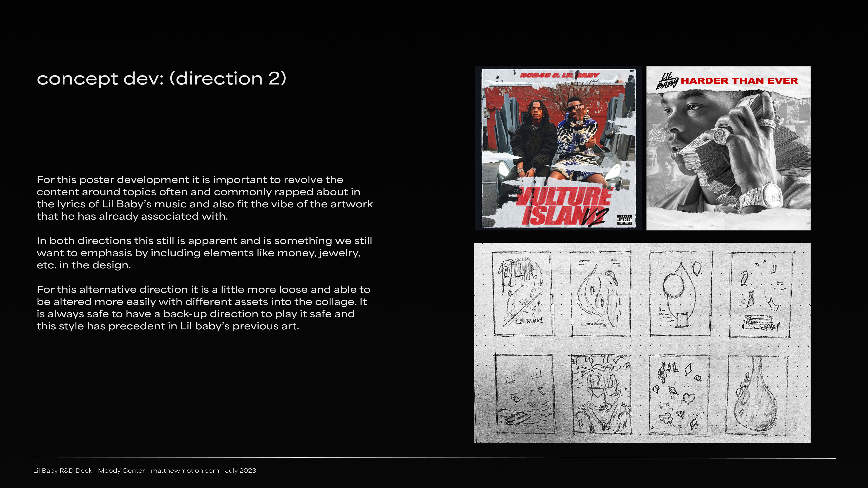Click the 'Lil Baby R&D Deck' footer text

click(x=62, y=470)
